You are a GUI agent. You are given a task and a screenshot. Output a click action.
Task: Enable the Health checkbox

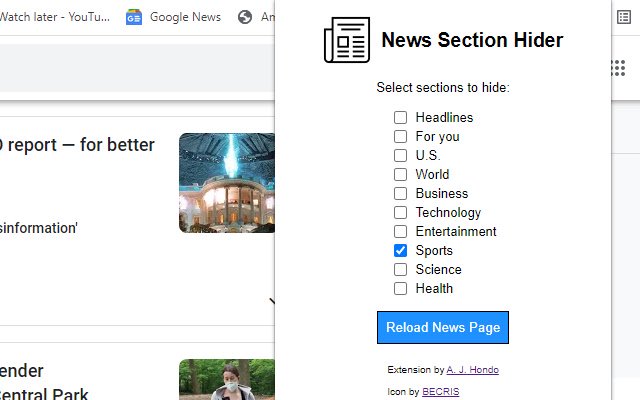400,289
